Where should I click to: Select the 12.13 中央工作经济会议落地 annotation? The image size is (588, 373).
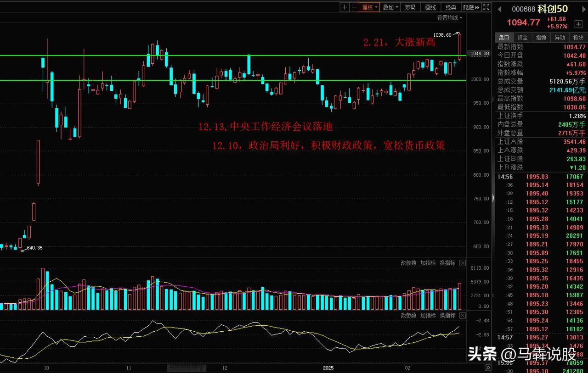click(x=266, y=127)
